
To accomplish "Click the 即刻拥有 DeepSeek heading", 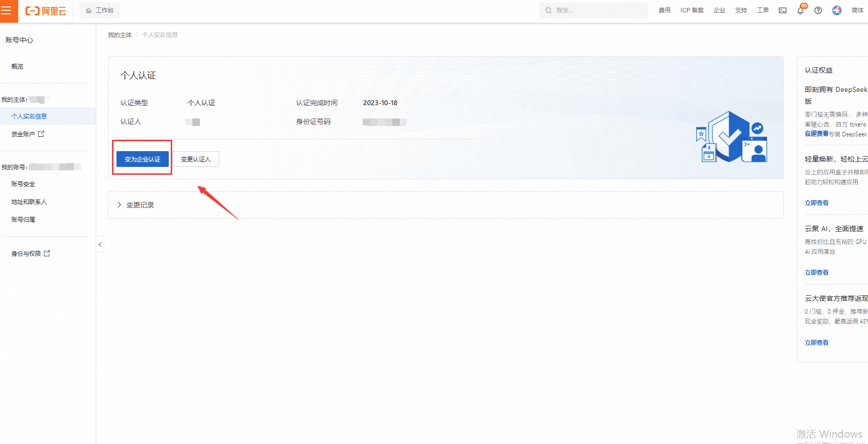I will (x=836, y=95).
